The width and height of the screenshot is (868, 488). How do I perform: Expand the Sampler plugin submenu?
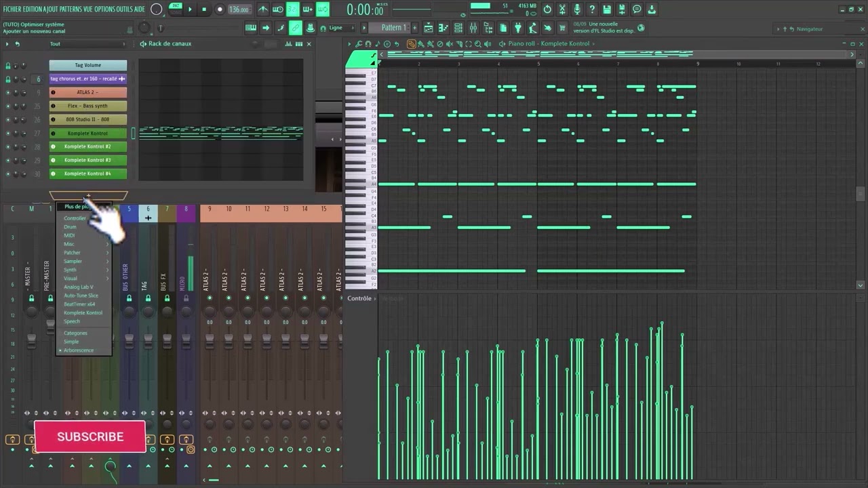84,261
